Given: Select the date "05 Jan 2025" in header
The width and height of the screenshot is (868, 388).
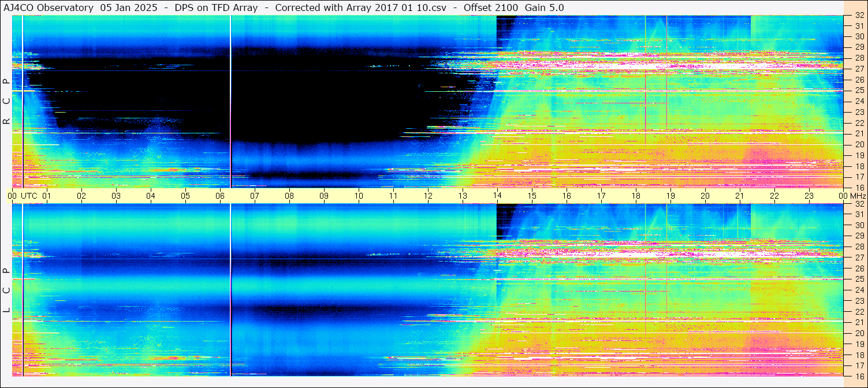Looking at the screenshot, I should (129, 8).
